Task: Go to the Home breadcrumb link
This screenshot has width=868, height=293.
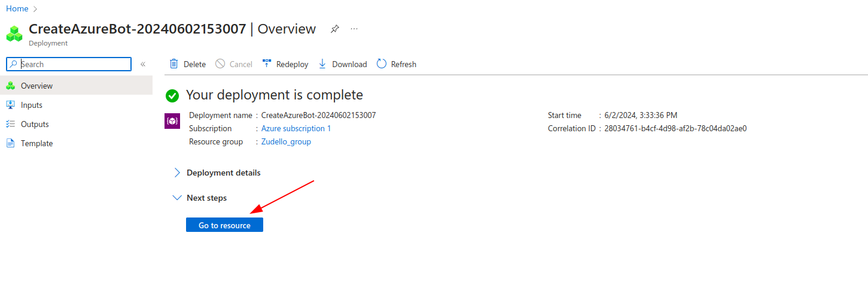Action: (x=17, y=8)
